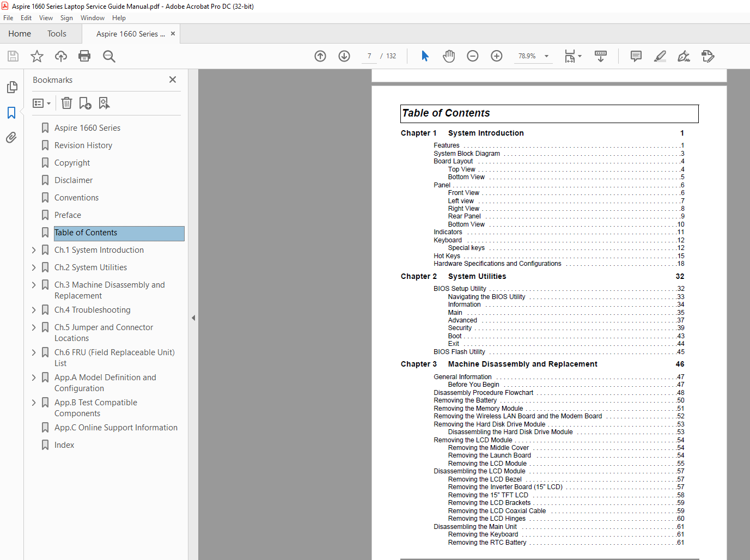750x560 pixels.
Task: Zoom in with plus button
Action: click(497, 56)
